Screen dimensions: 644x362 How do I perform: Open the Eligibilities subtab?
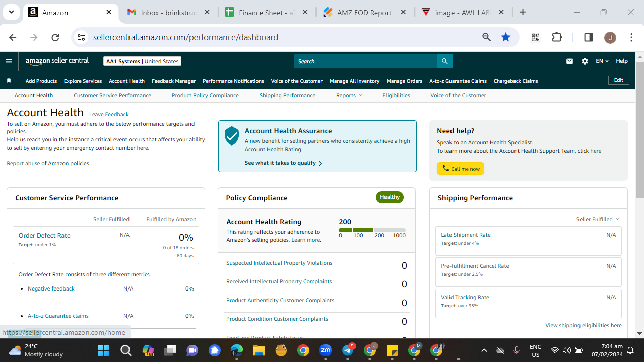tap(396, 95)
